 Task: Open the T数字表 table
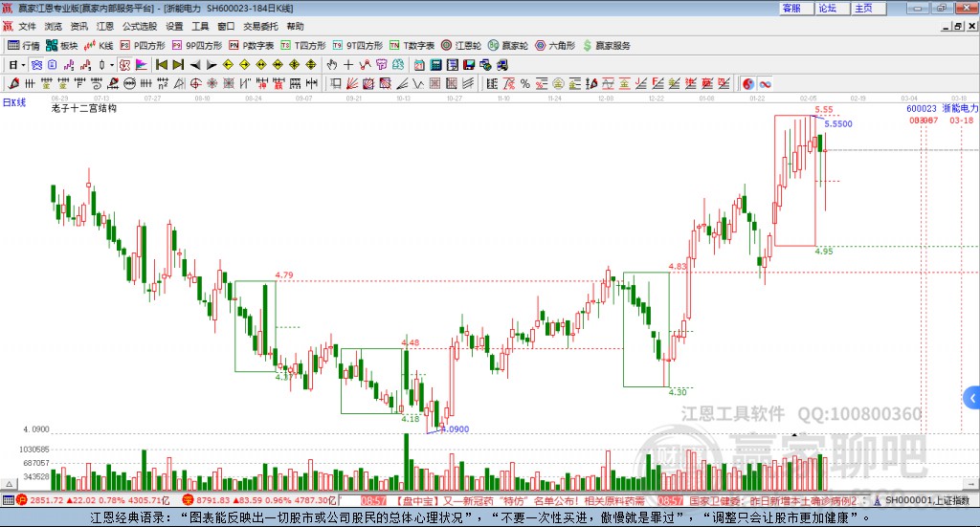point(412,46)
